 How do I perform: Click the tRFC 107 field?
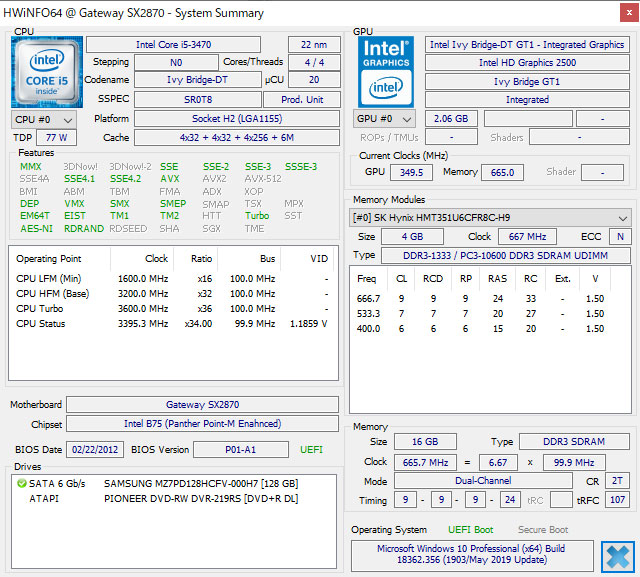617,499
